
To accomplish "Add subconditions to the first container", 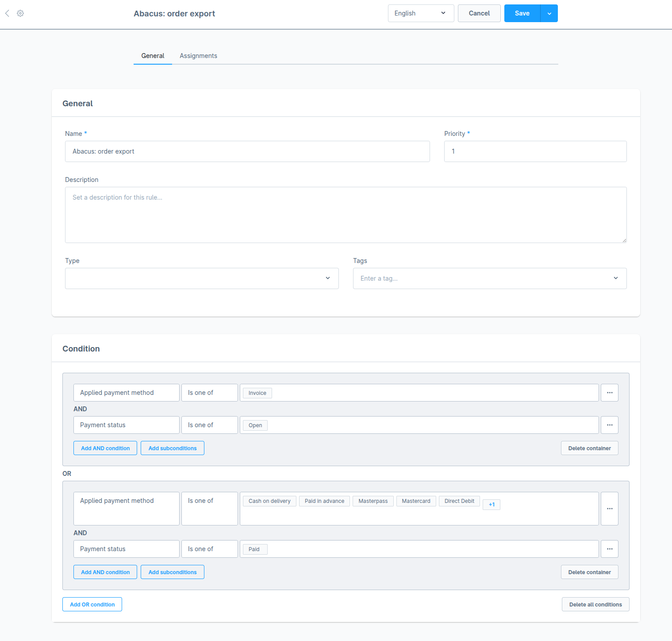I will [x=172, y=448].
